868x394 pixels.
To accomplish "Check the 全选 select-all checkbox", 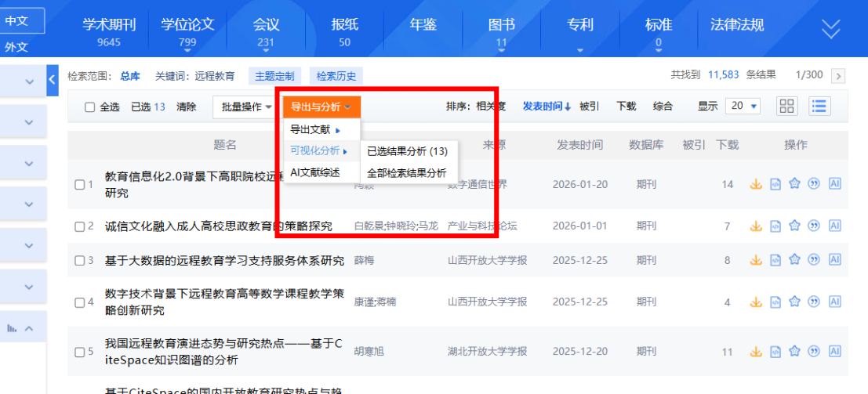I will 89,107.
